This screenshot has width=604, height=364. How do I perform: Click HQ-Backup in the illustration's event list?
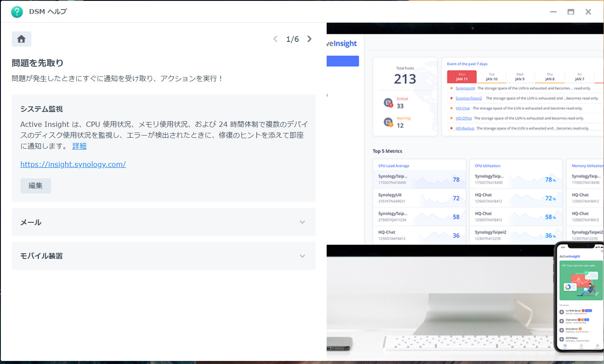(x=465, y=128)
